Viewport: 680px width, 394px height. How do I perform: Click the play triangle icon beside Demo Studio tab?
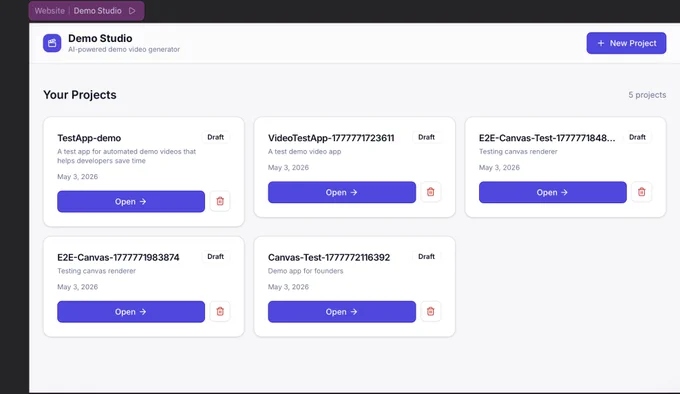tap(132, 11)
